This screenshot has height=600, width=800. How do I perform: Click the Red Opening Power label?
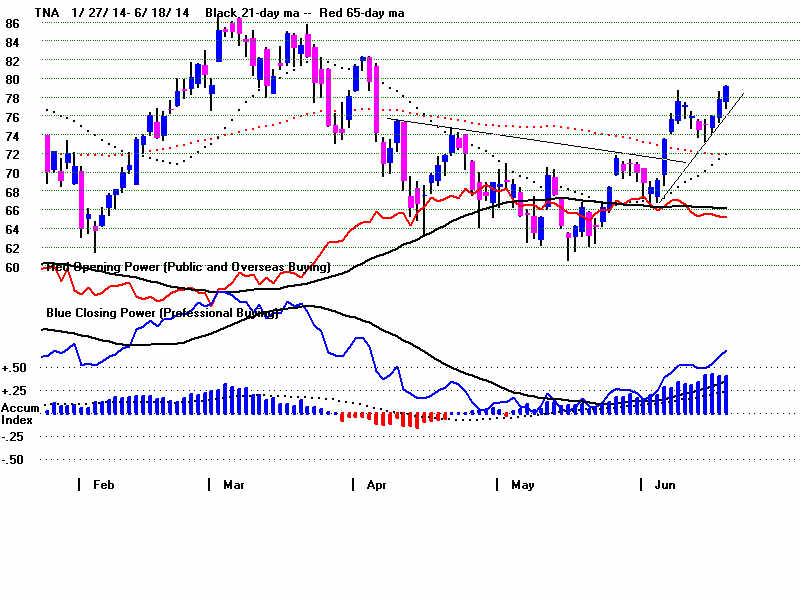[x=188, y=267]
